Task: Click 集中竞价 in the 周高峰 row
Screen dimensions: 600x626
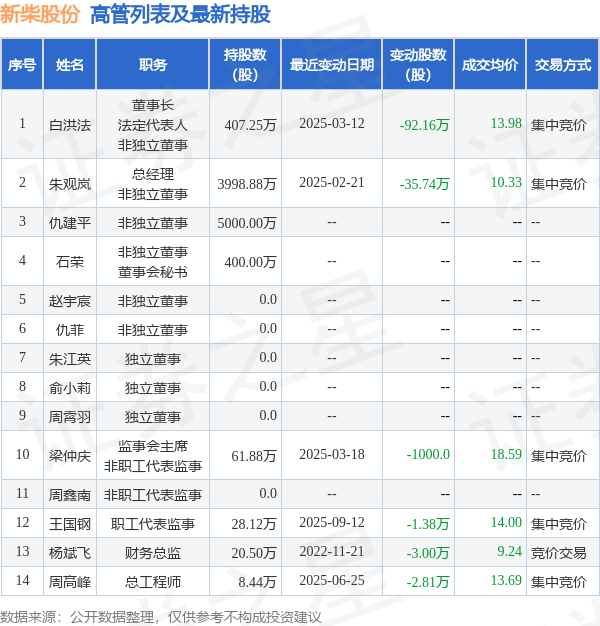Action: coord(558,582)
